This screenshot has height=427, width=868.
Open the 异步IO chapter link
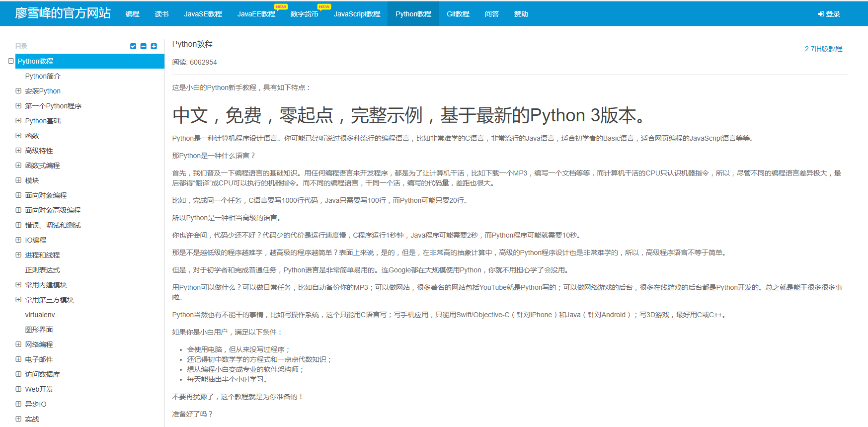tap(36, 404)
